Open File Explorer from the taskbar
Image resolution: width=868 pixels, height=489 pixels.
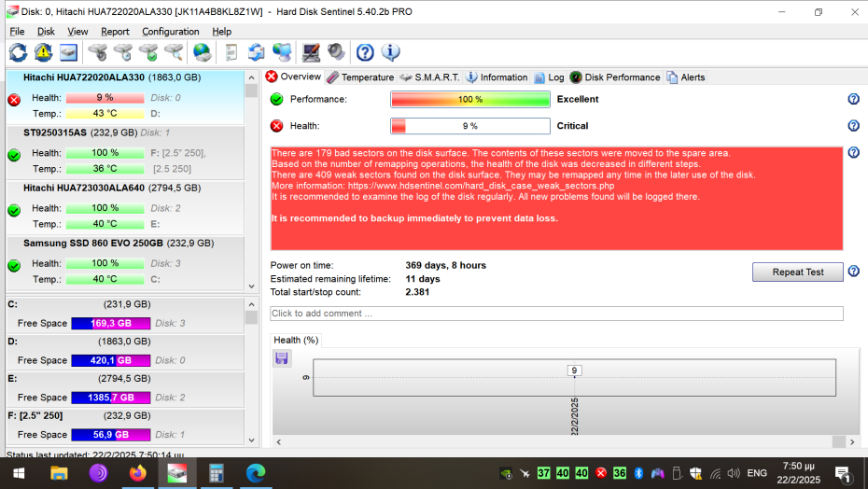point(59,473)
